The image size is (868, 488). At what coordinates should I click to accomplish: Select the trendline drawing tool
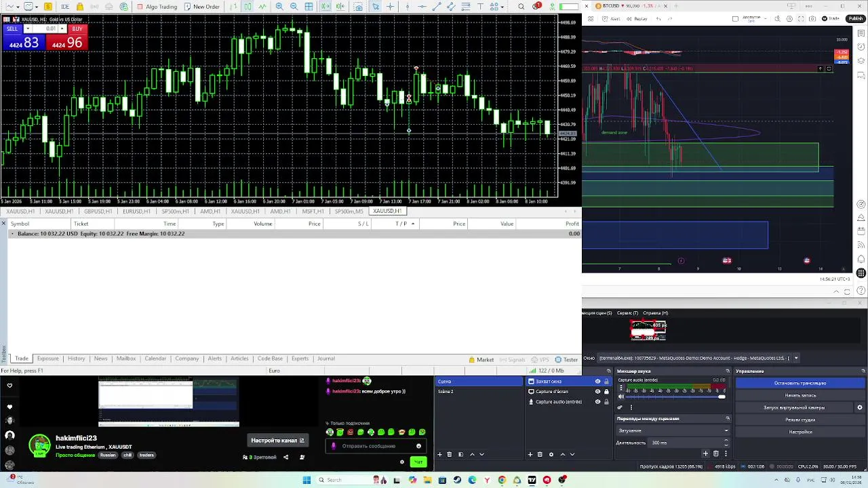[x=437, y=7]
